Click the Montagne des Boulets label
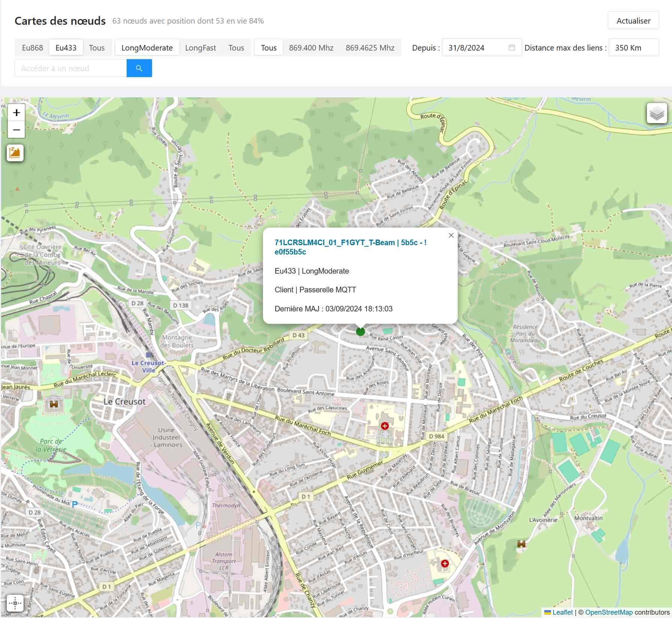672x618 pixels. (x=177, y=341)
